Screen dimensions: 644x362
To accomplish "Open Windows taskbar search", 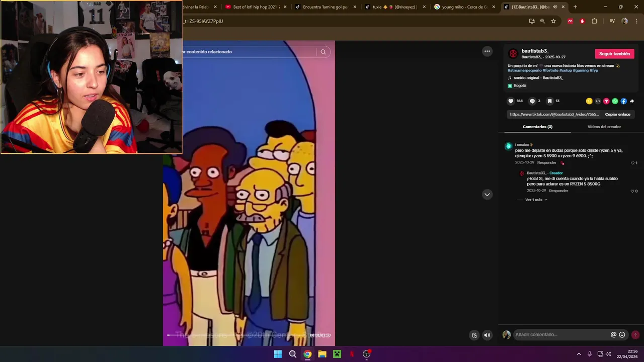I will pyautogui.click(x=292, y=354).
